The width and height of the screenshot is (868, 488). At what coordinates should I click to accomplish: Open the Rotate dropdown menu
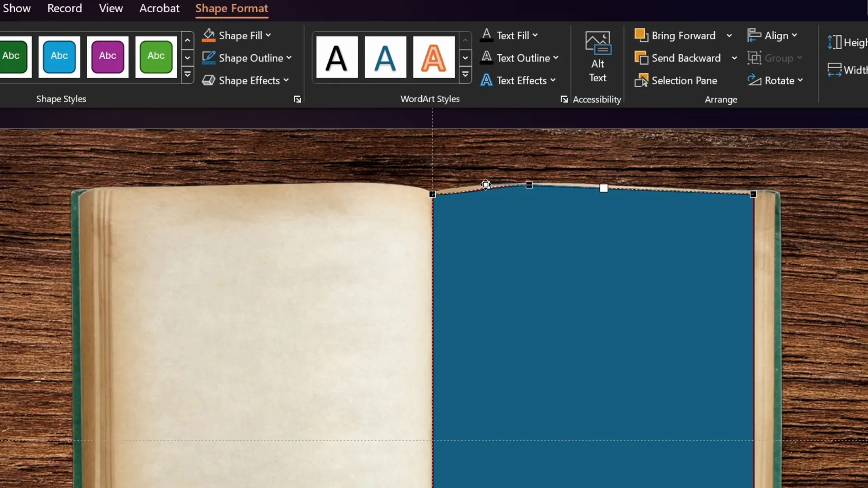pos(775,80)
